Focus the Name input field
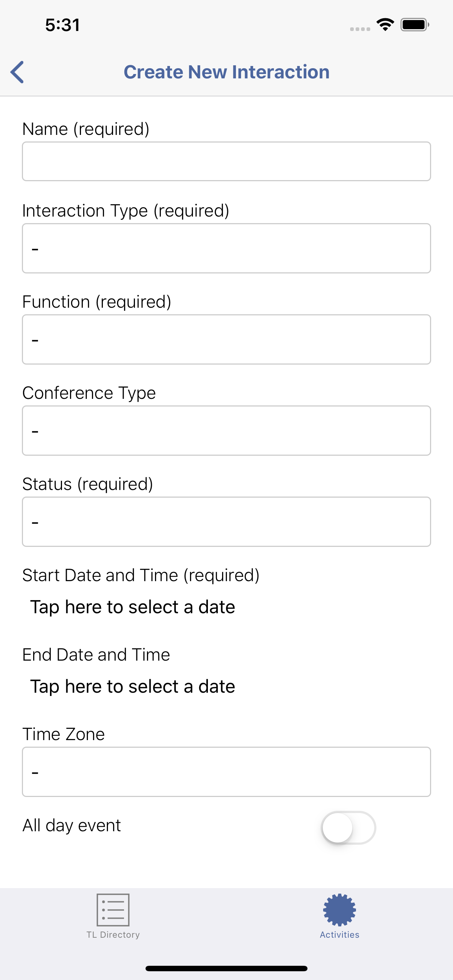The width and height of the screenshot is (453, 980). [x=226, y=161]
